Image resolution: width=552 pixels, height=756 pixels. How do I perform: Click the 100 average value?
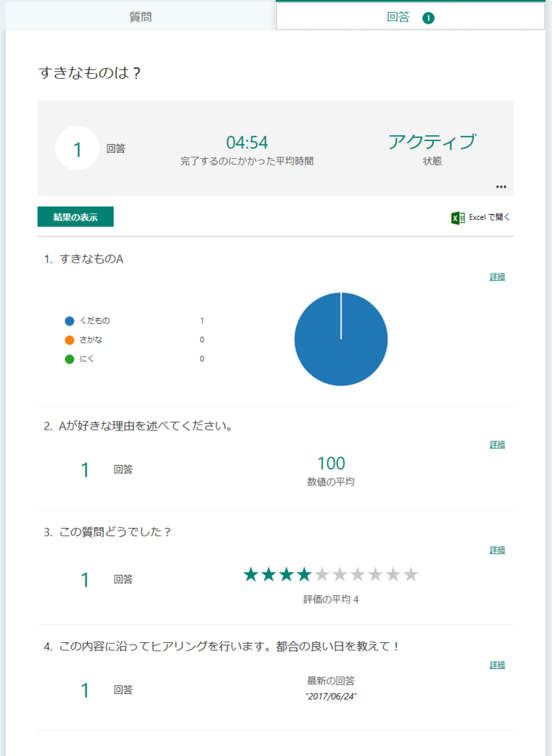pyautogui.click(x=331, y=464)
